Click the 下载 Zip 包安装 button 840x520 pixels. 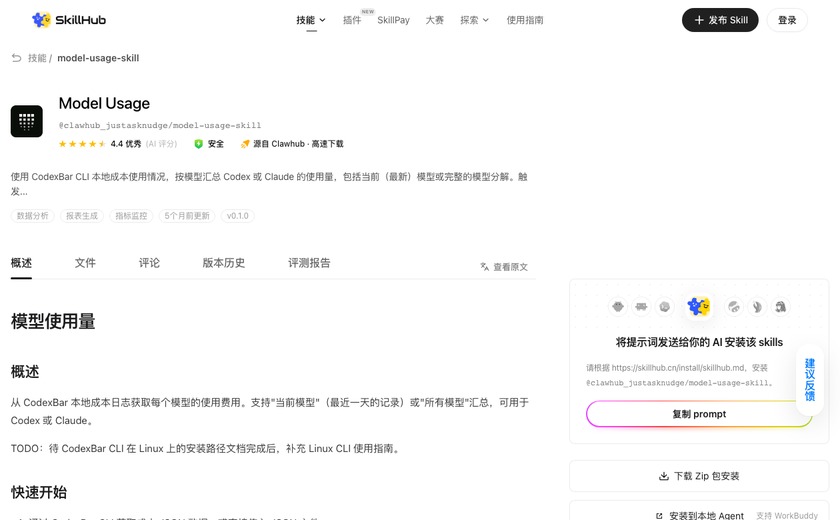[699, 476]
